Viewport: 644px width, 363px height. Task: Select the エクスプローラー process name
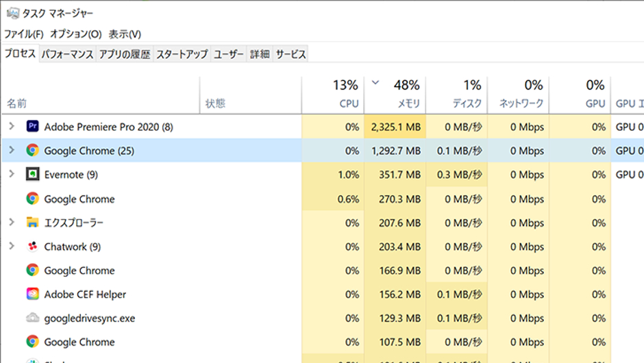[x=74, y=223]
